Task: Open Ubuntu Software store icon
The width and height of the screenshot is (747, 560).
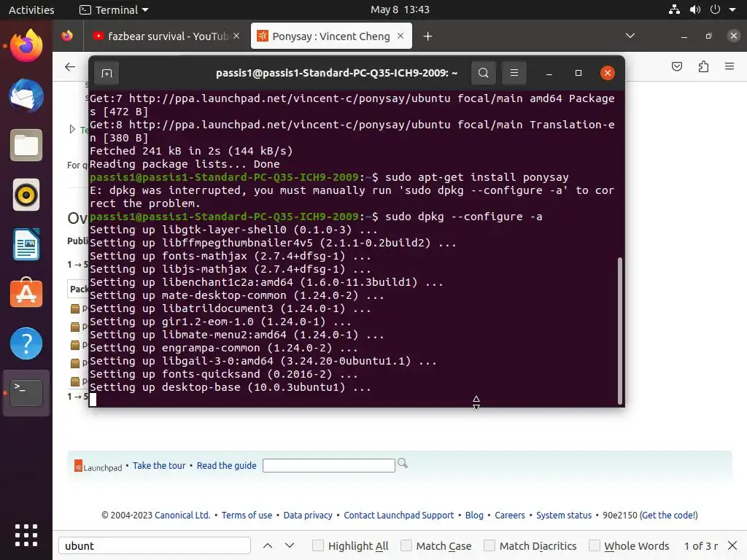Action: [26, 293]
